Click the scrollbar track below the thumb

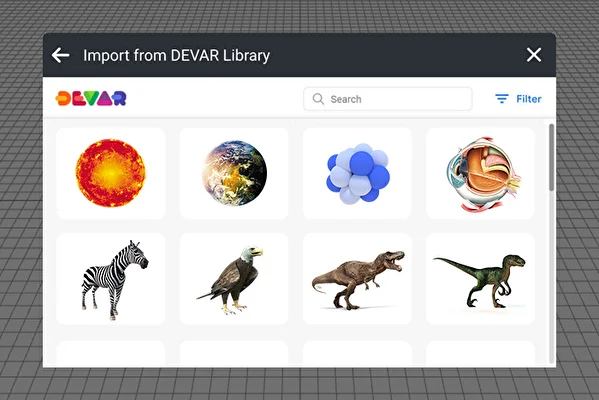pyautogui.click(x=551, y=277)
